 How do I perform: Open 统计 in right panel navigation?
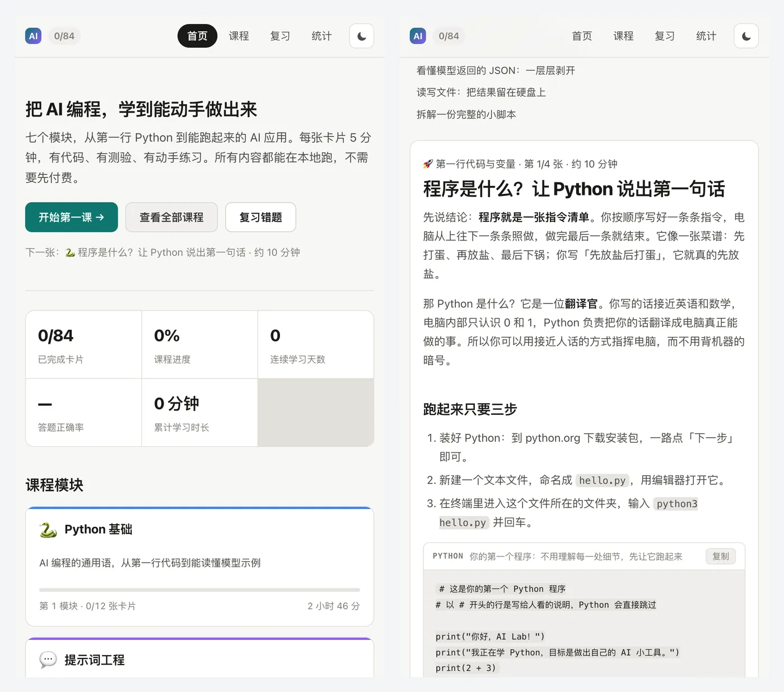[x=706, y=36]
